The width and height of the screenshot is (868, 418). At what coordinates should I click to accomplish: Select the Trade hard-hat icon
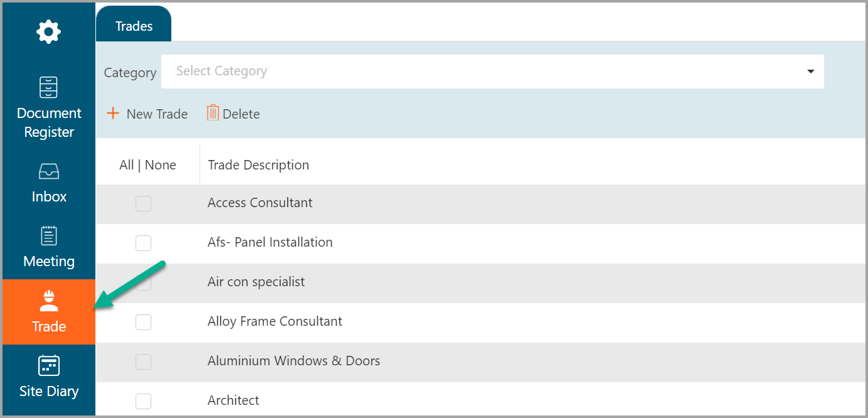(x=48, y=301)
